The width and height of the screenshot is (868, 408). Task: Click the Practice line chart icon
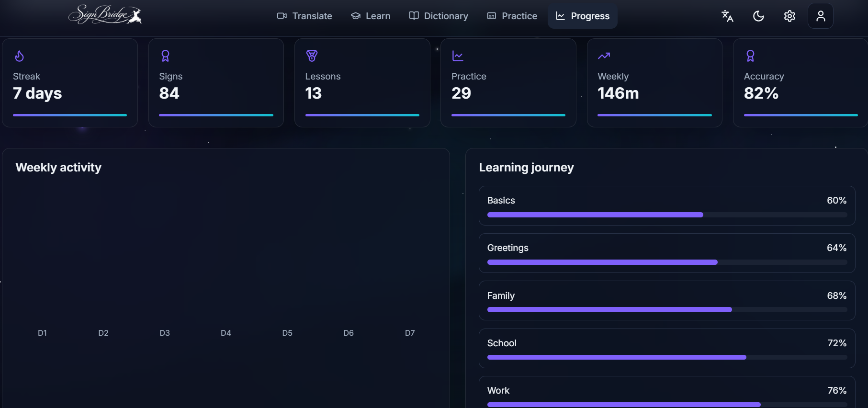coord(458,56)
